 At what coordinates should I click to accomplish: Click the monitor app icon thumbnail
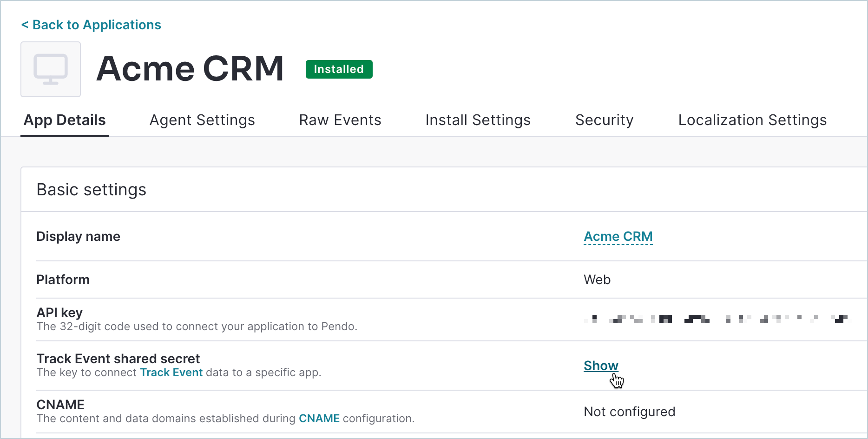[x=51, y=69]
